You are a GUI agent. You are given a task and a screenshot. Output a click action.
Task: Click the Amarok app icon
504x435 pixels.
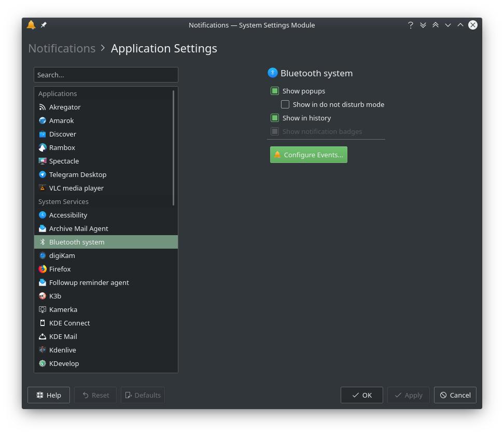[x=43, y=120]
